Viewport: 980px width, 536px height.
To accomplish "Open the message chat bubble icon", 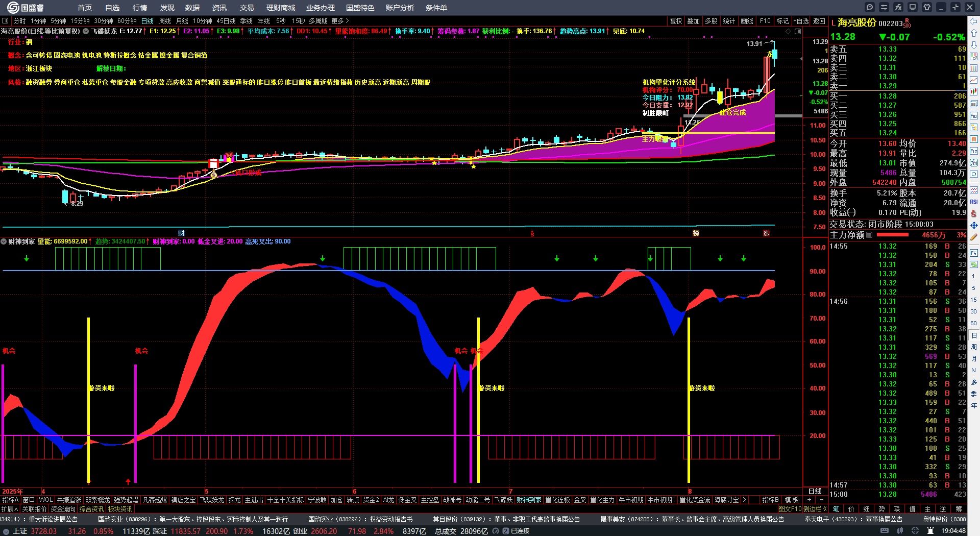I will [x=870, y=7].
